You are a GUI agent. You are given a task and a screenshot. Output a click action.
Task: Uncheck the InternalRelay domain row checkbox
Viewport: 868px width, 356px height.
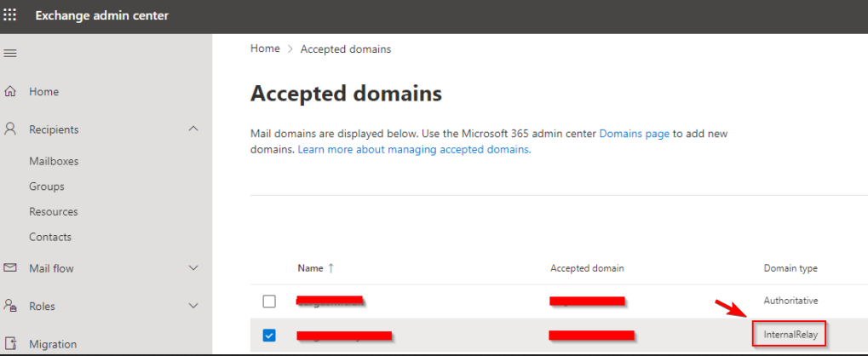(269, 335)
